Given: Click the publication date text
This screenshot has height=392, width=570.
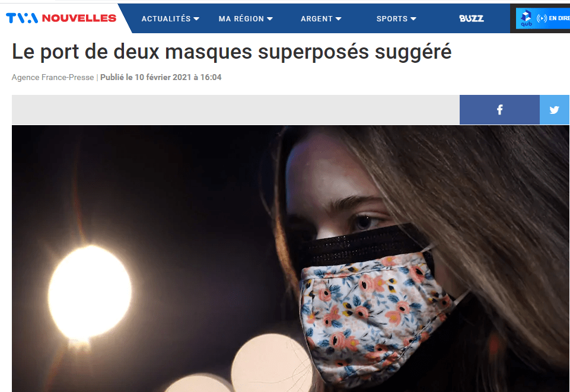Looking at the screenshot, I should point(161,77).
